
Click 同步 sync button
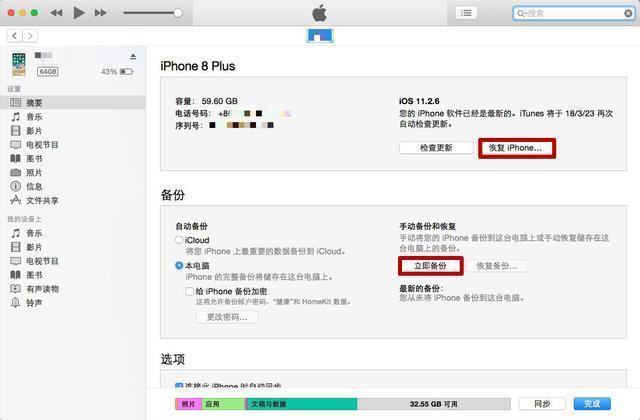pos(542,404)
